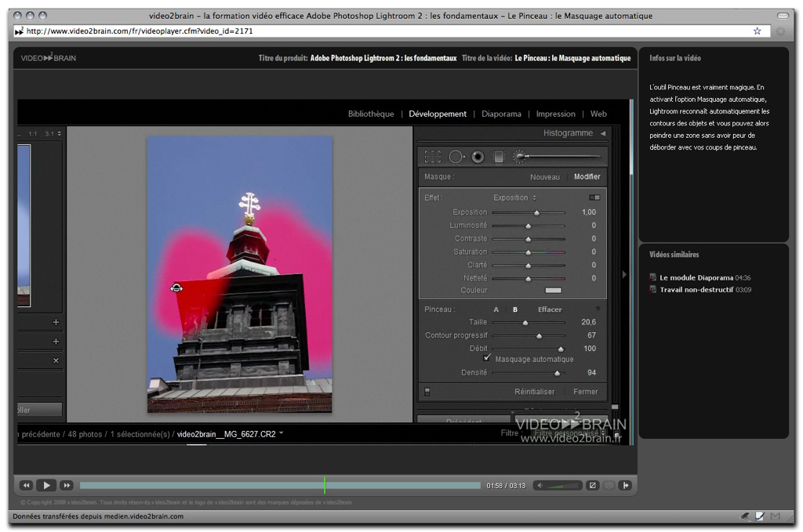This screenshot has width=803, height=532.
Task: Open similar video Le module Diaporama
Action: point(696,278)
